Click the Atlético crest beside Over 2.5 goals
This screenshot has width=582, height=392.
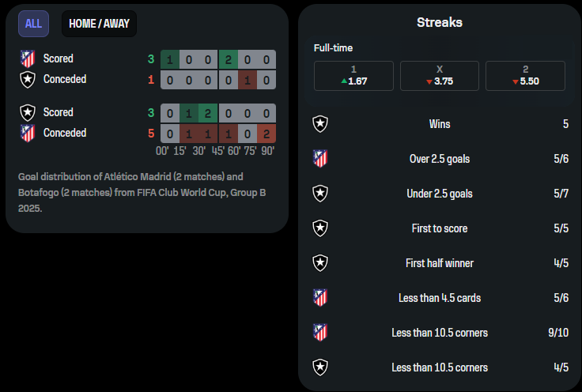pos(320,159)
